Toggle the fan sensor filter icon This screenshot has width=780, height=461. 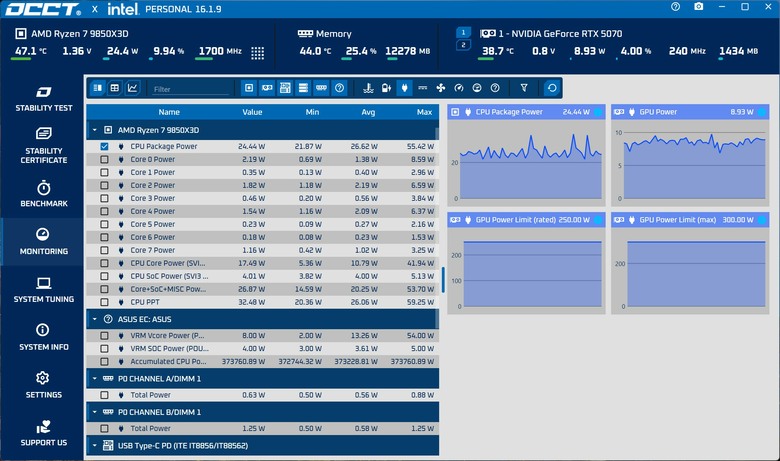pos(440,88)
